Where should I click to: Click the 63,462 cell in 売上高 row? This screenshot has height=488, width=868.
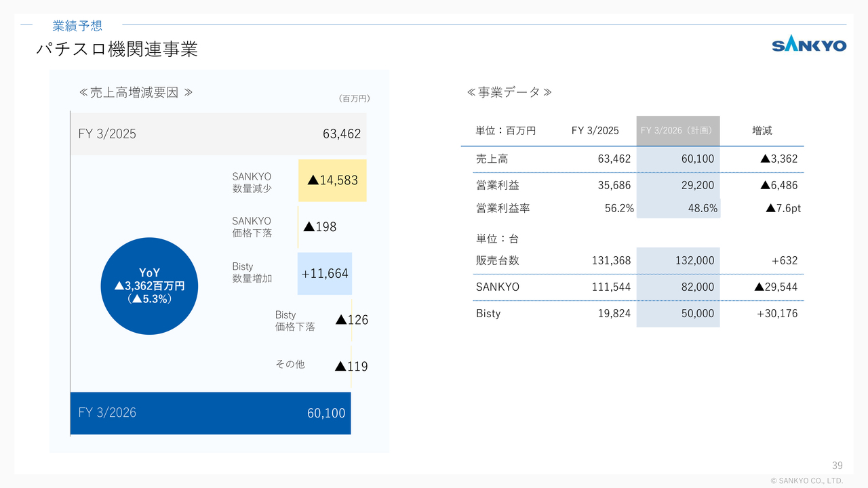point(614,159)
